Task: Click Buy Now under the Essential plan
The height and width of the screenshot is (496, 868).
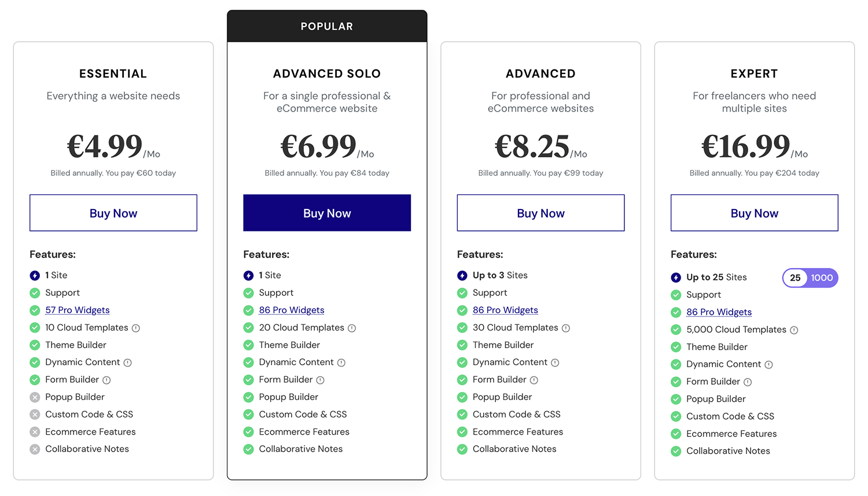Action: (x=113, y=213)
